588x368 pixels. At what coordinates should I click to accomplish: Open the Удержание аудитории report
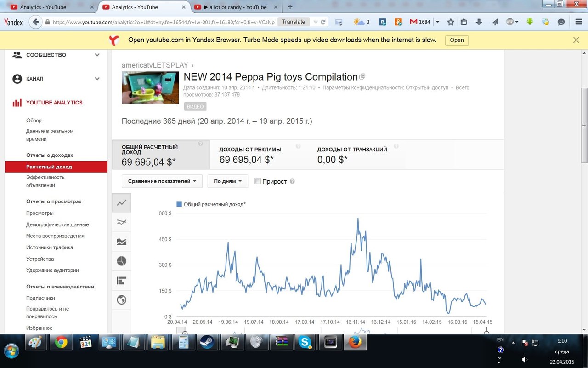[52, 270]
